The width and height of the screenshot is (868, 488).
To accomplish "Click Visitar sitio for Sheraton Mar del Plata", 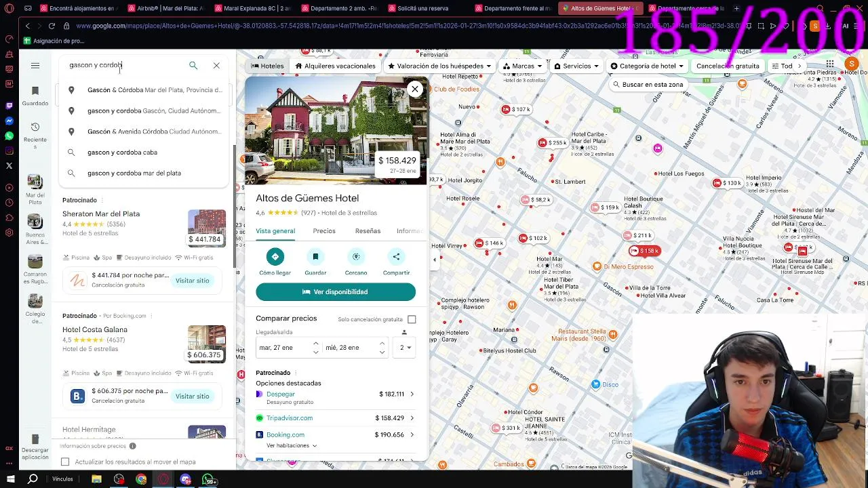I will click(x=193, y=281).
